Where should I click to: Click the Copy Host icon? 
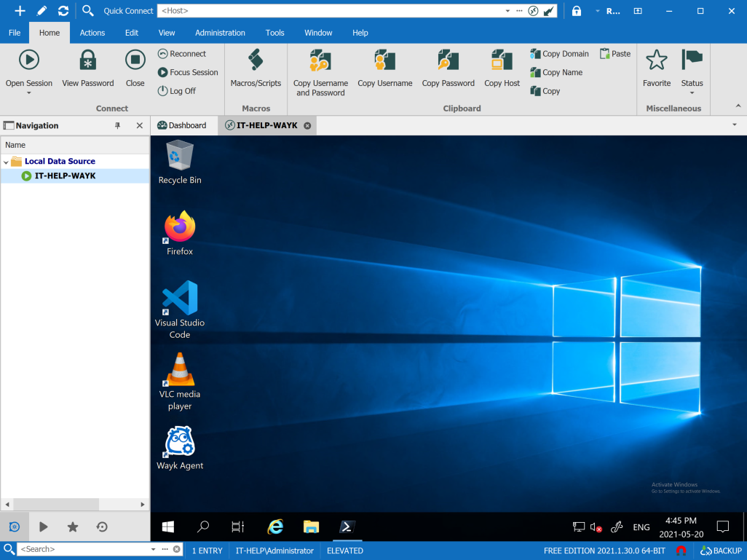(502, 60)
